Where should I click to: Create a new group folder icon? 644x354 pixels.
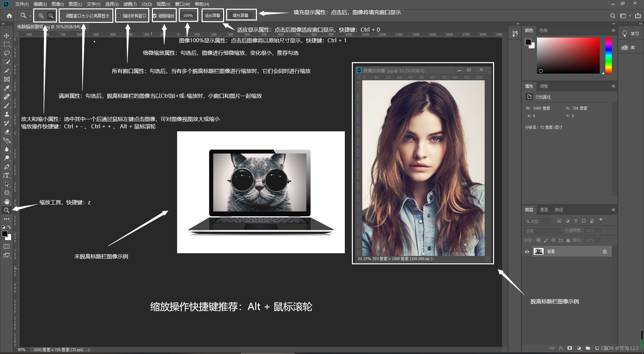pyautogui.click(x=588, y=348)
